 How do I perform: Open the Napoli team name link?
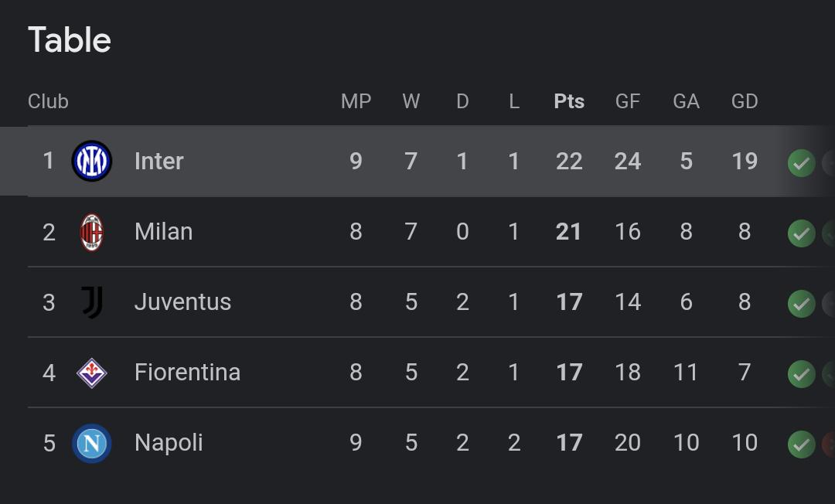click(x=169, y=443)
